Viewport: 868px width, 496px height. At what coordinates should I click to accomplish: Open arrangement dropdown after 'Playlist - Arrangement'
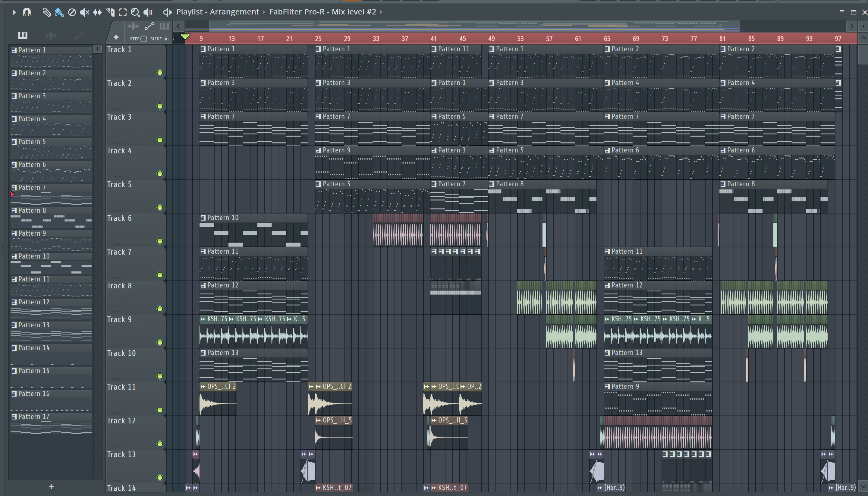[264, 12]
